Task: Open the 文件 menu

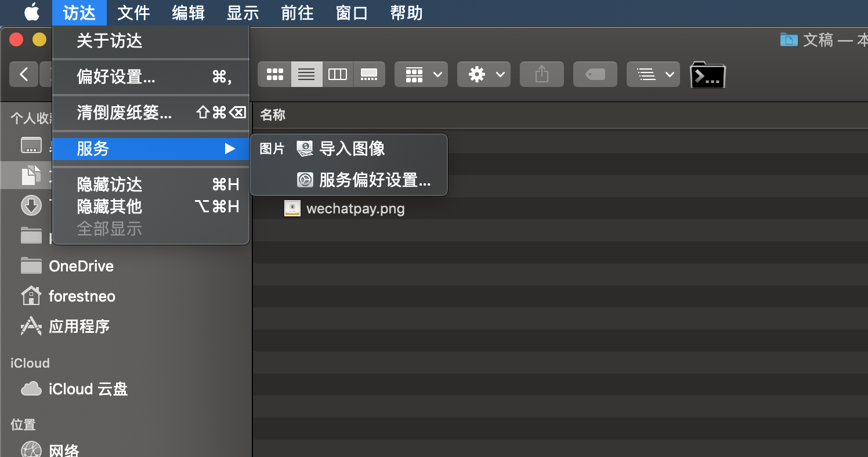Action: [x=133, y=12]
